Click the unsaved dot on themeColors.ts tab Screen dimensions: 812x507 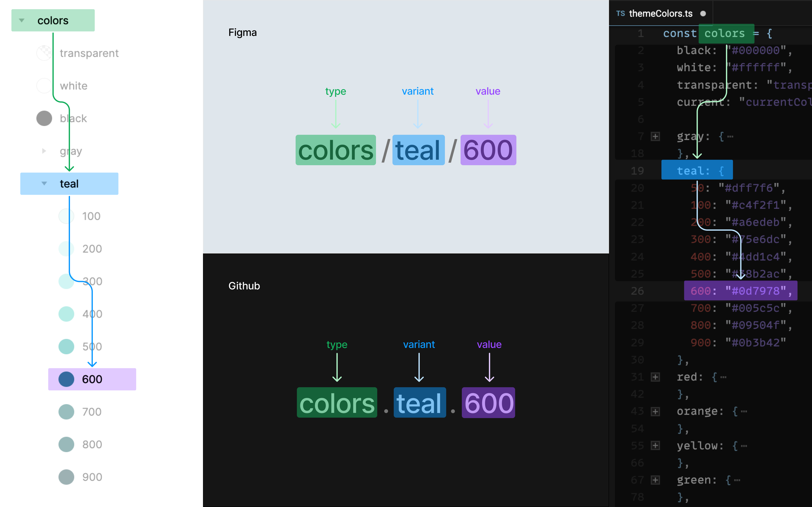click(x=703, y=13)
